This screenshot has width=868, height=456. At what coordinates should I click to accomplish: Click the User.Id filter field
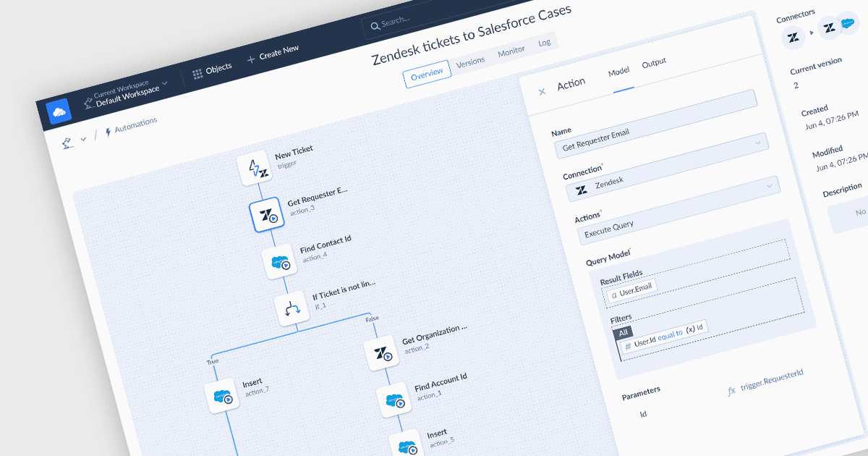coord(644,342)
